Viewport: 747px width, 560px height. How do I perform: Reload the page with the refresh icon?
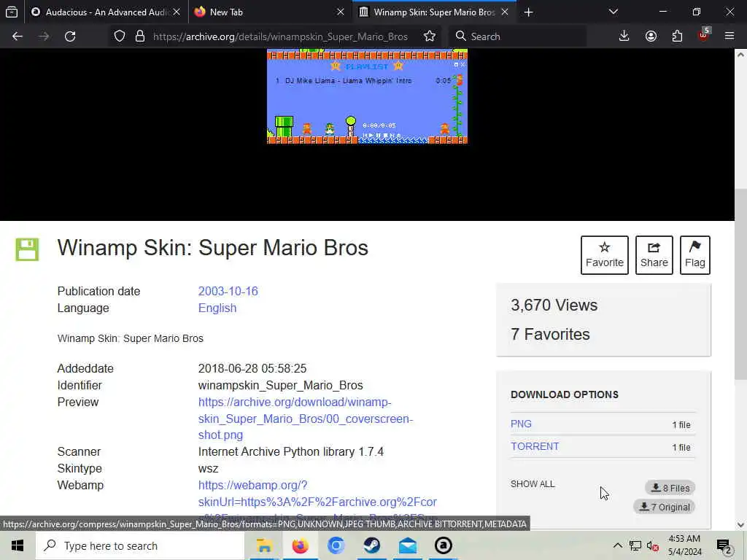pyautogui.click(x=70, y=36)
